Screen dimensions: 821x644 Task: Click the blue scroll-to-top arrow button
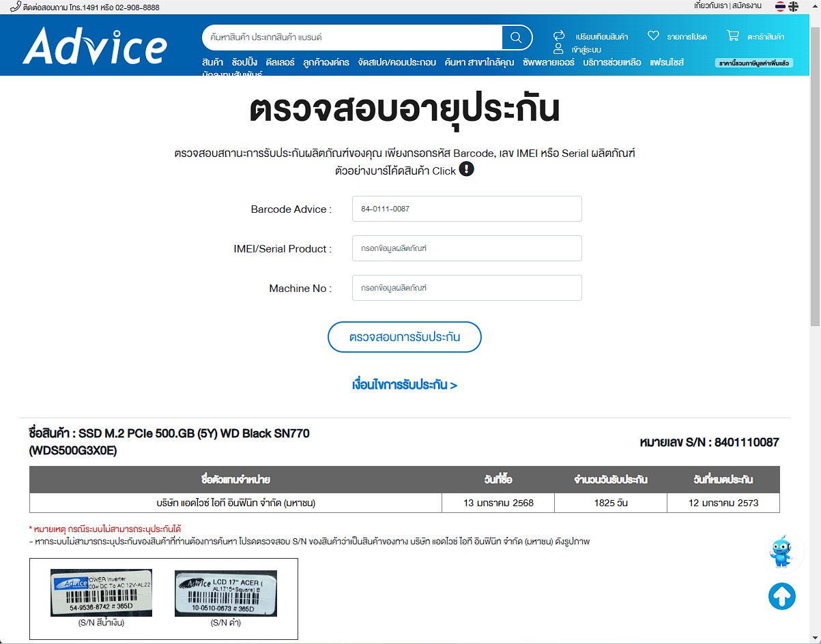tap(782, 596)
